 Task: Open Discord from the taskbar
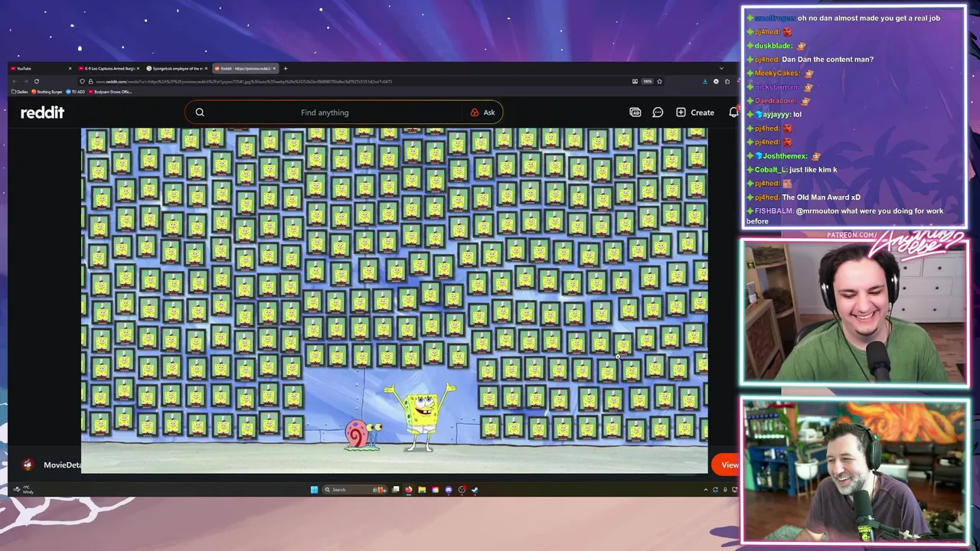click(x=449, y=490)
